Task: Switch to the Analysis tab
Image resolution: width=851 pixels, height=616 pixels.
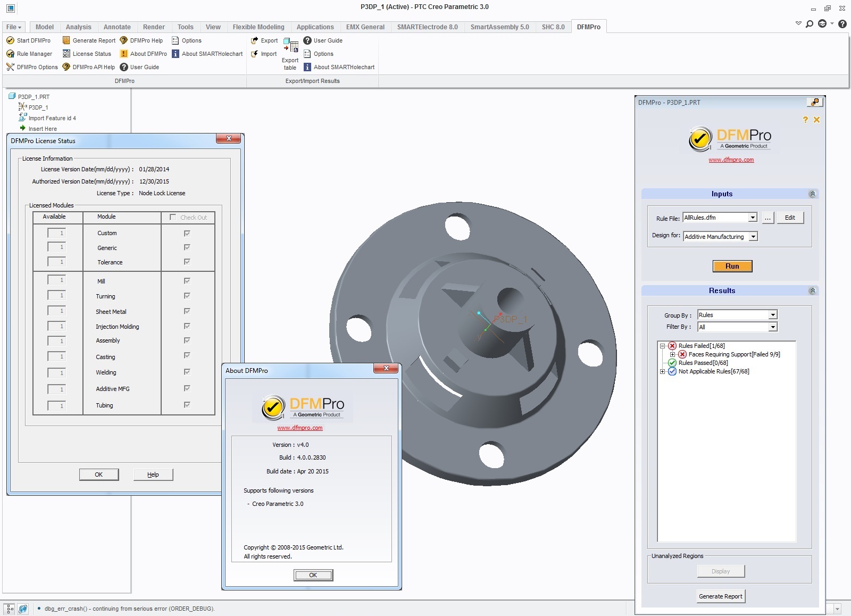Action: 79,27
